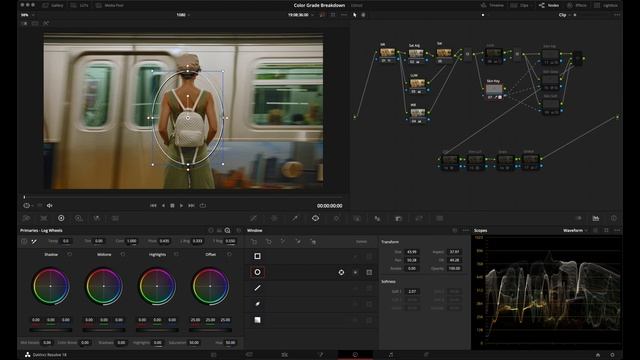Open the Lightbox view
Viewport: 640px width, 360px height.
click(606, 5)
